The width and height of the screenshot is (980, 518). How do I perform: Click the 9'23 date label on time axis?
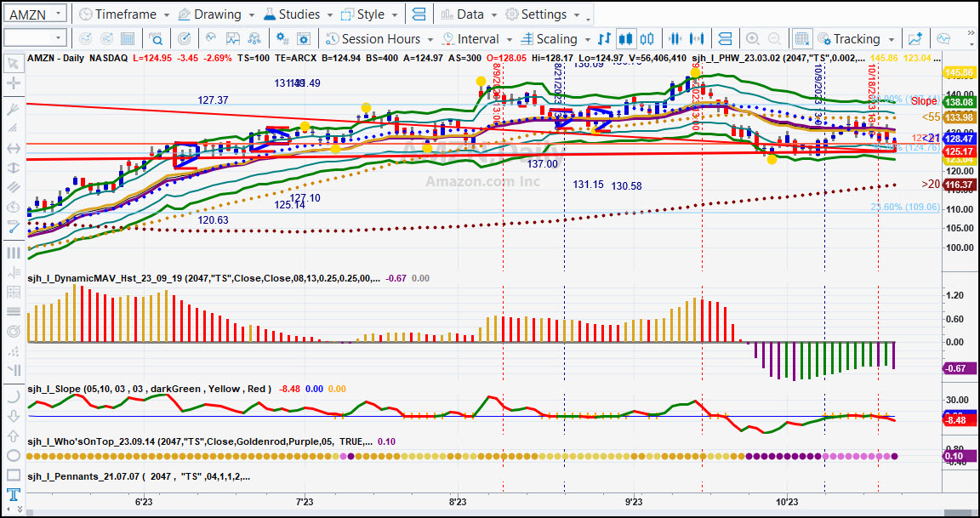point(634,502)
